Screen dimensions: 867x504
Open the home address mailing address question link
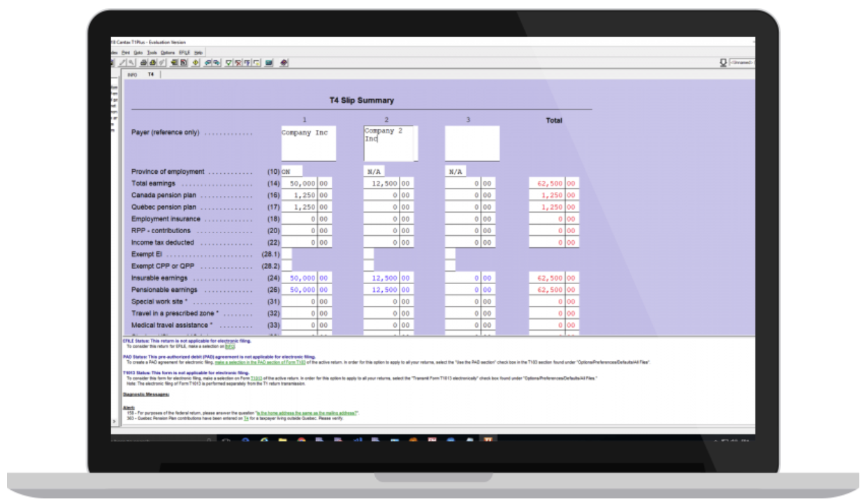[307, 413]
